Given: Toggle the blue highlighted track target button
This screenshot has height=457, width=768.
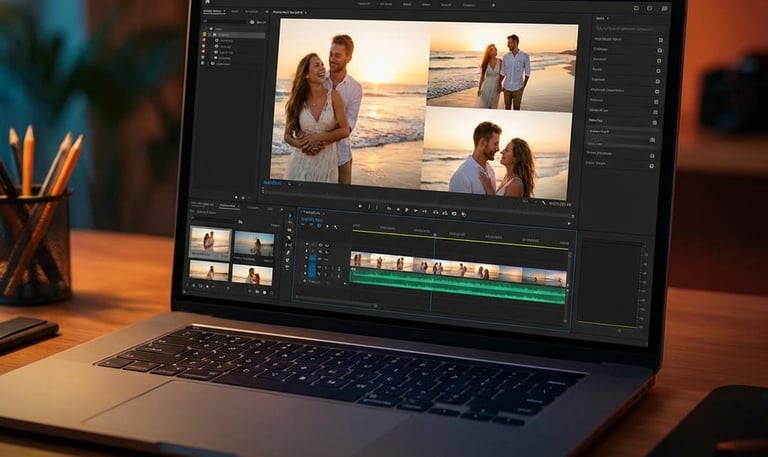Looking at the screenshot, I should (x=312, y=265).
